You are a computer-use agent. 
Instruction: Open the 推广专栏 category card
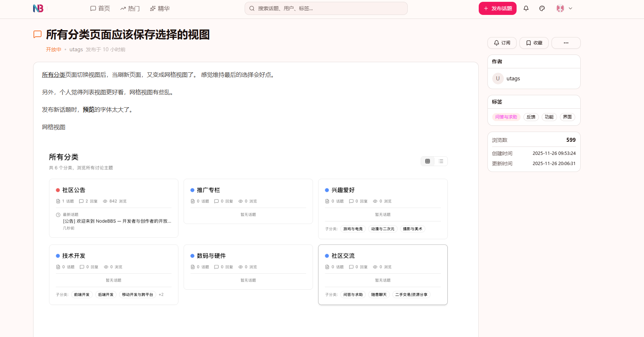tap(248, 201)
